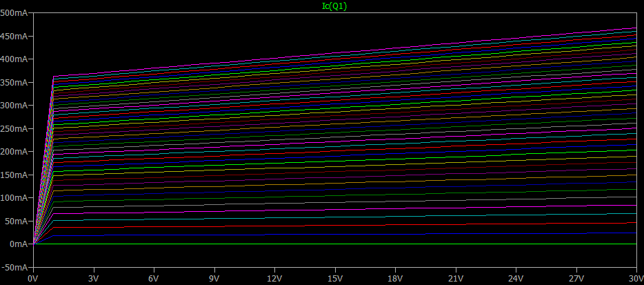The height and width of the screenshot is (285, 644).
Task: Select the 100mA tick label
Action: coord(14,198)
